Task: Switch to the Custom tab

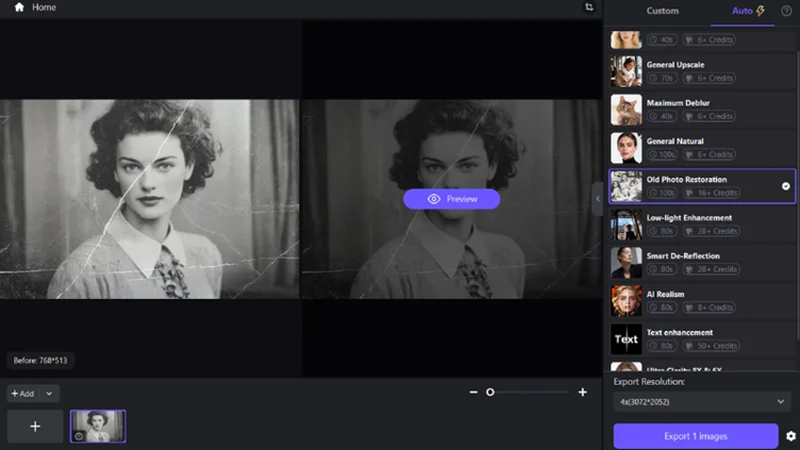Action: click(662, 11)
